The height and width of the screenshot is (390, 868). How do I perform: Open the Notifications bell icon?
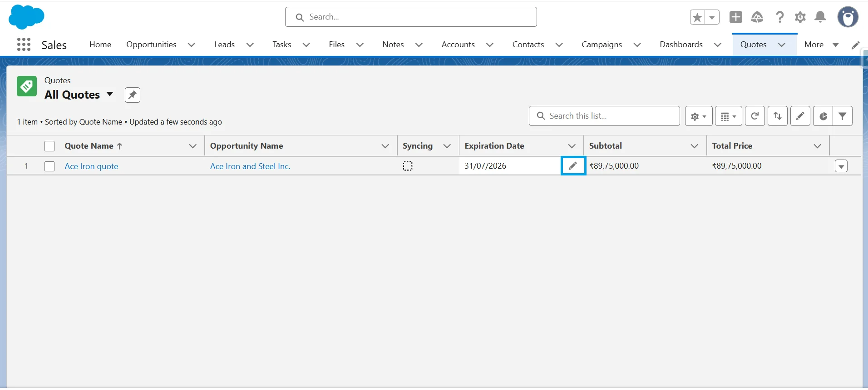(820, 17)
